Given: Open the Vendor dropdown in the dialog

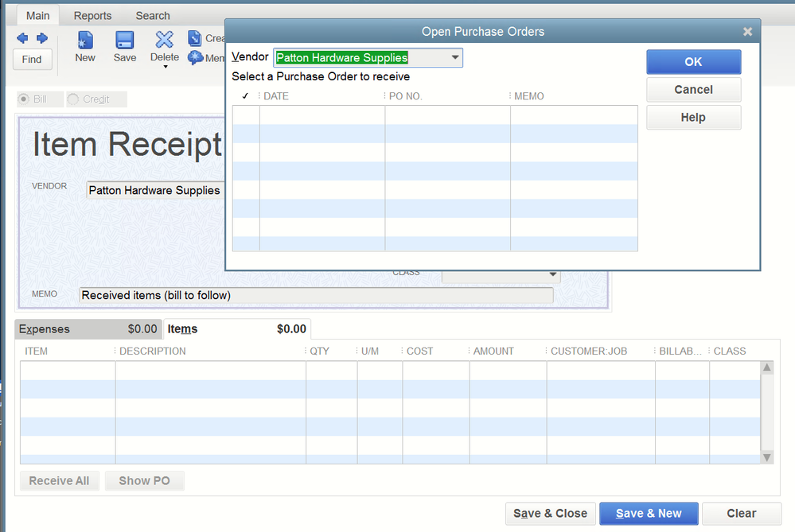Looking at the screenshot, I should (x=454, y=57).
